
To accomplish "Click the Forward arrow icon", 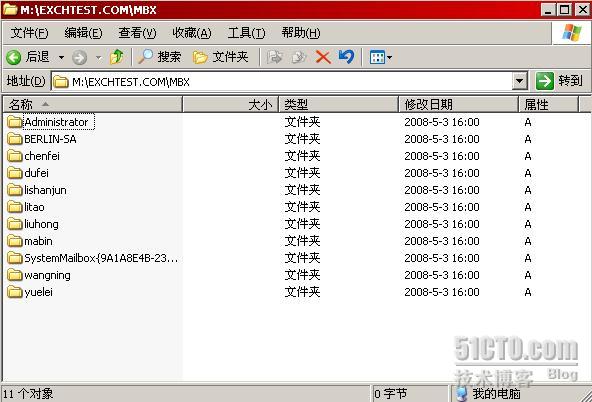I will tap(79, 57).
